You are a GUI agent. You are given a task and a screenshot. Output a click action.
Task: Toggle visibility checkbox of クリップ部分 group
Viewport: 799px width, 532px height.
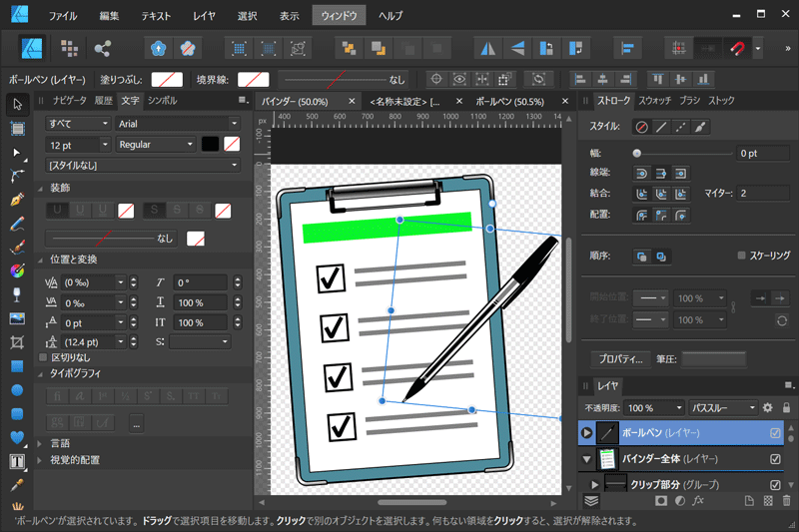(x=775, y=485)
